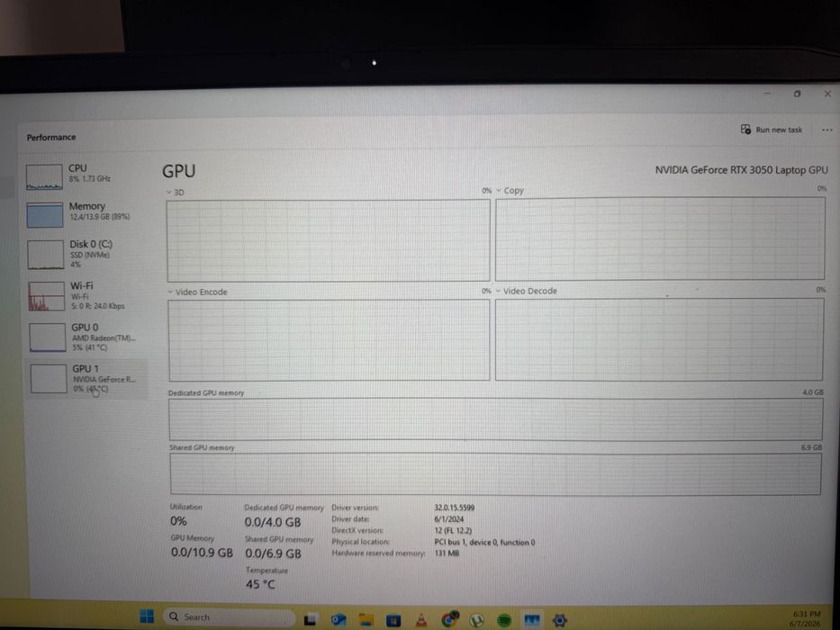This screenshot has height=630, width=840.
Task: Click the Run new task icon
Action: pyautogui.click(x=745, y=129)
